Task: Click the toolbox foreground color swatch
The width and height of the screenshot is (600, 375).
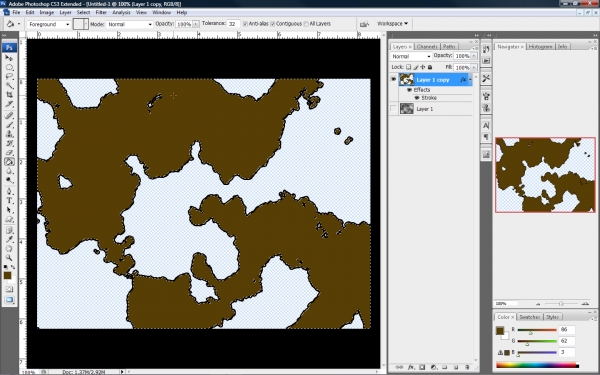Action: pos(7,275)
